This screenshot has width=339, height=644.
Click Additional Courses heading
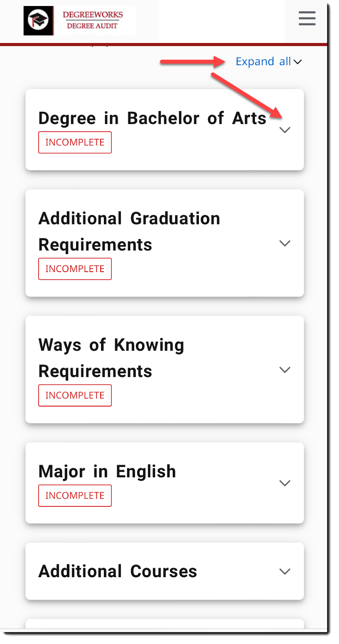(x=118, y=572)
